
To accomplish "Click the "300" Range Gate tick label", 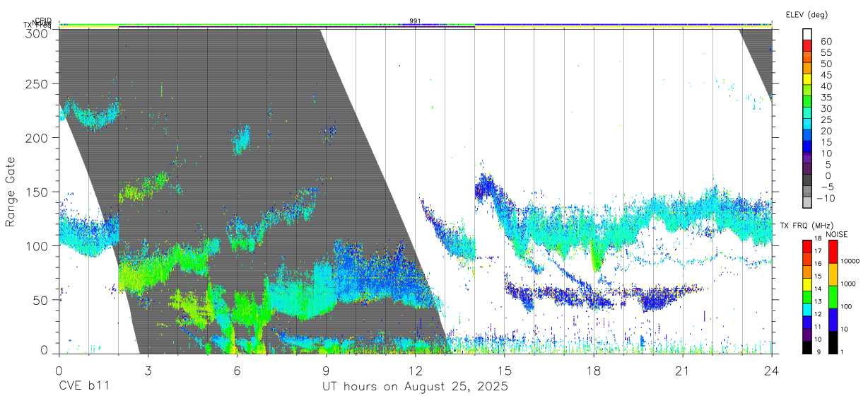I will point(37,33).
